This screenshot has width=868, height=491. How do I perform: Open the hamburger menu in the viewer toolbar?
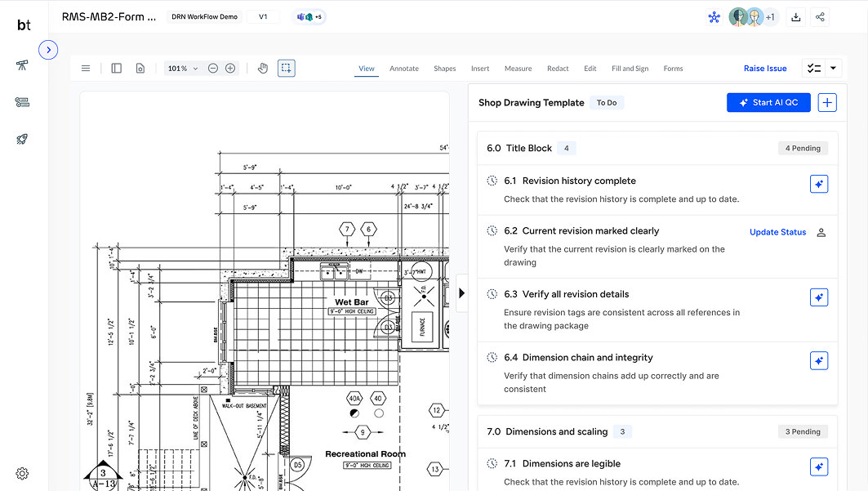[86, 68]
